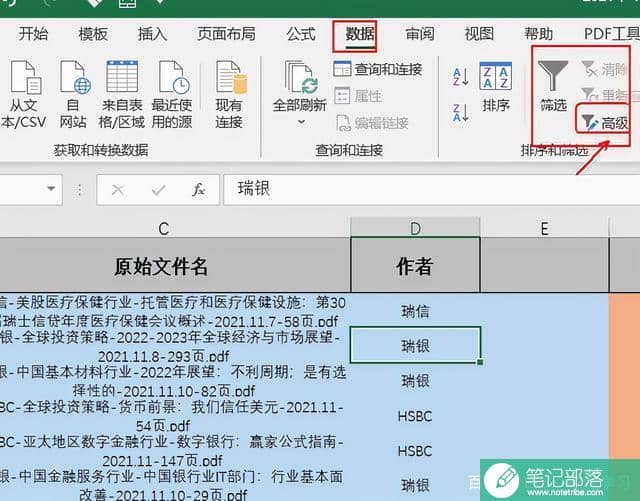Open the fx Insert Function button
Image resolution: width=640 pixels, height=501 pixels.
click(199, 190)
